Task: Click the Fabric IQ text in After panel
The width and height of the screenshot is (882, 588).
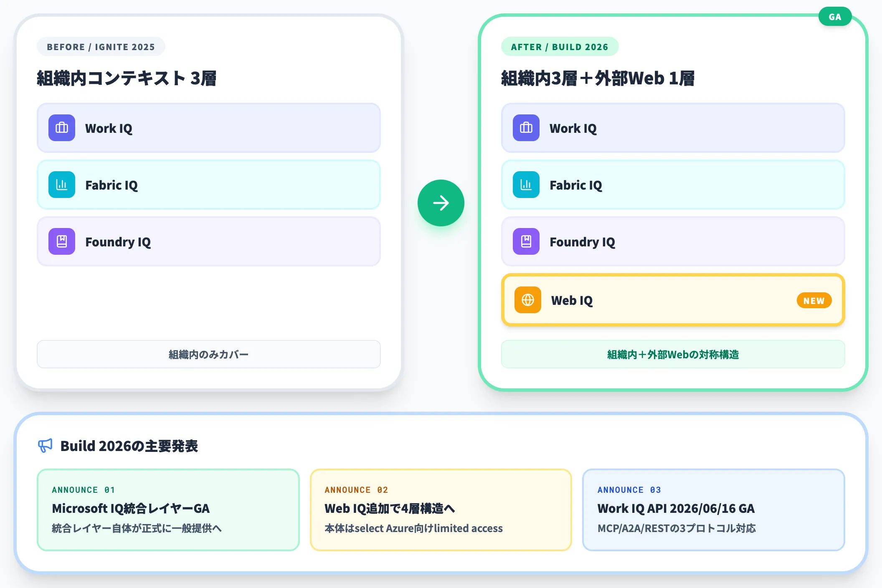Action: coord(576,185)
